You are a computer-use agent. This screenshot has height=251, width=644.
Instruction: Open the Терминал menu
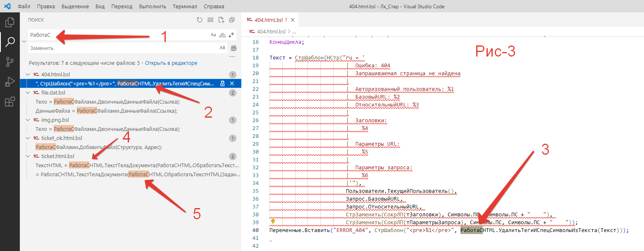[184, 7]
